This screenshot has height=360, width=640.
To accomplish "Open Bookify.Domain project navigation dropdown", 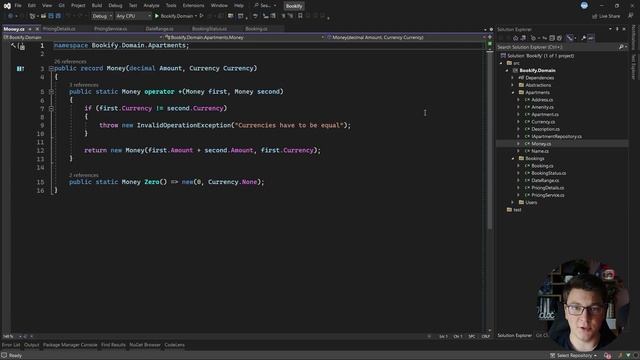I will coord(83,37).
